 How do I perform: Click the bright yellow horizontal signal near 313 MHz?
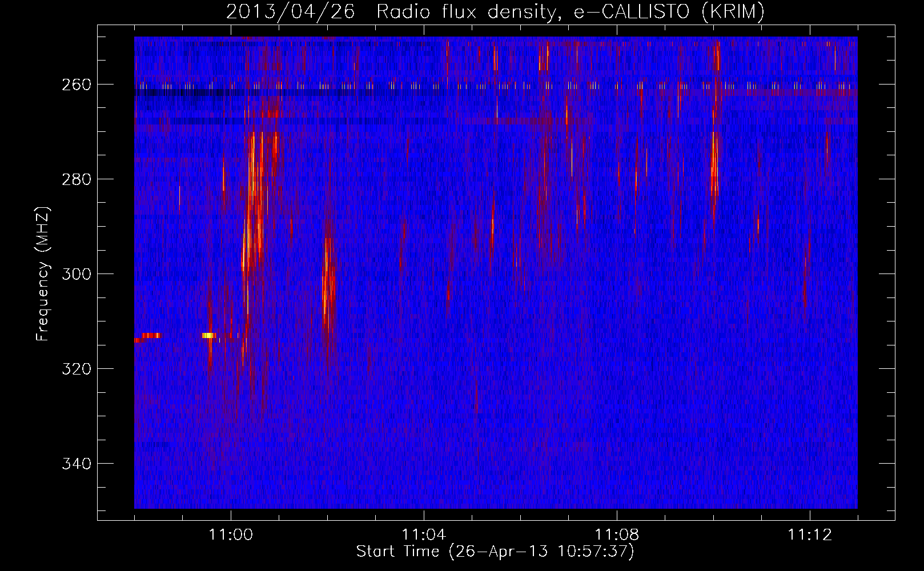click(209, 335)
